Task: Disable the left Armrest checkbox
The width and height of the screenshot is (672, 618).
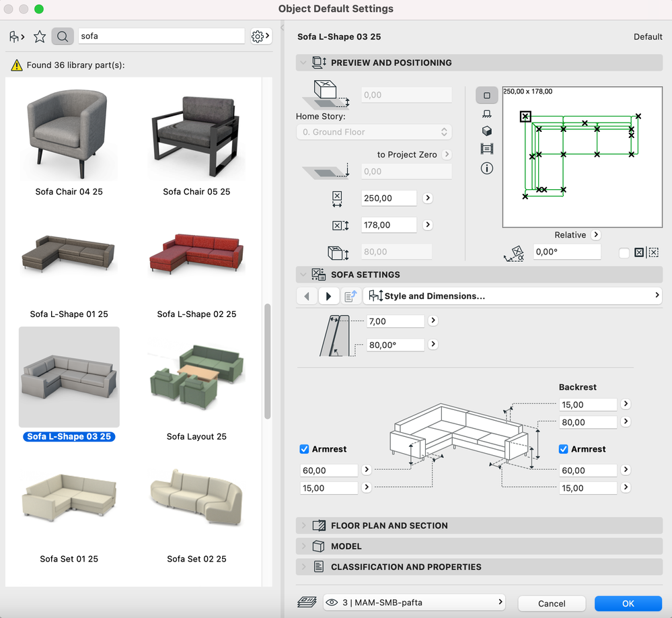Action: pyautogui.click(x=305, y=449)
